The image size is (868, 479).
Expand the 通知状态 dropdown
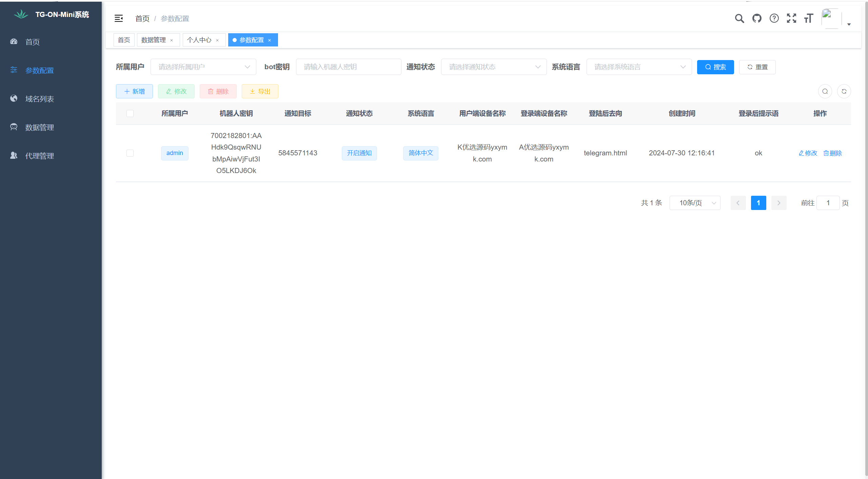tap(494, 67)
